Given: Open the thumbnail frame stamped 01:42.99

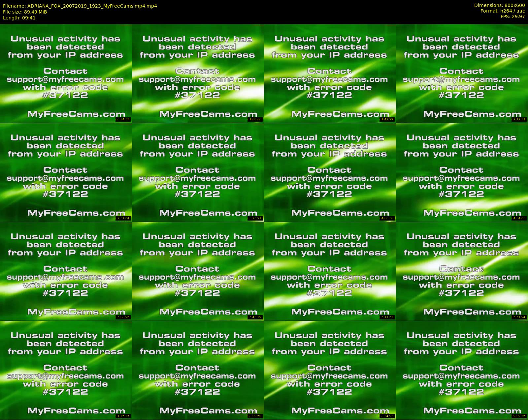Looking at the screenshot, I should [x=330, y=73].
